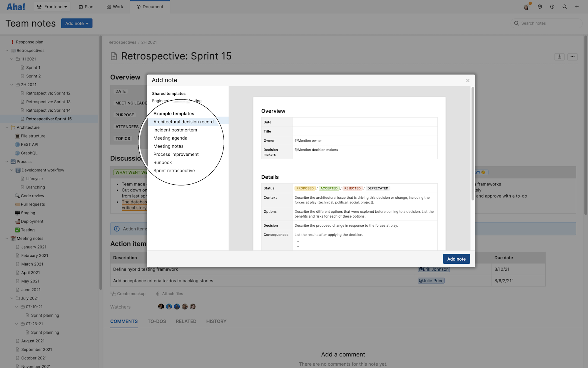588x368 pixels.
Task: Navigate to the Retrospectives breadcrumb link
Action: [x=122, y=42]
